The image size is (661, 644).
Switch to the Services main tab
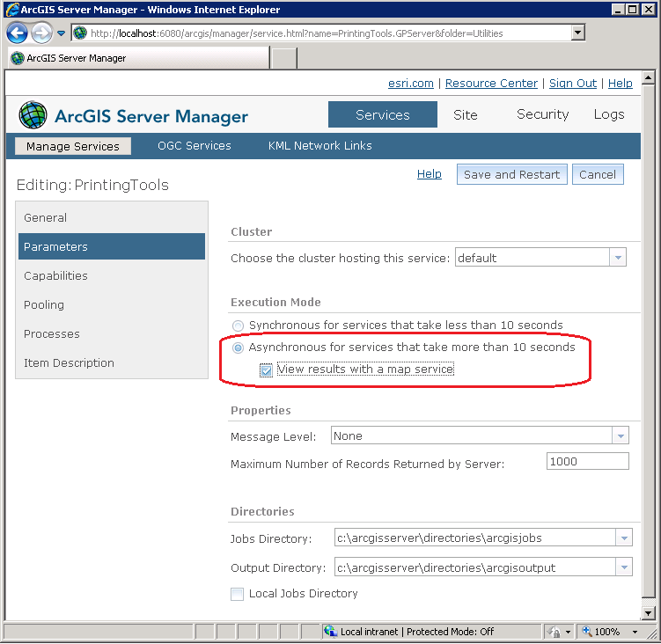tap(382, 114)
